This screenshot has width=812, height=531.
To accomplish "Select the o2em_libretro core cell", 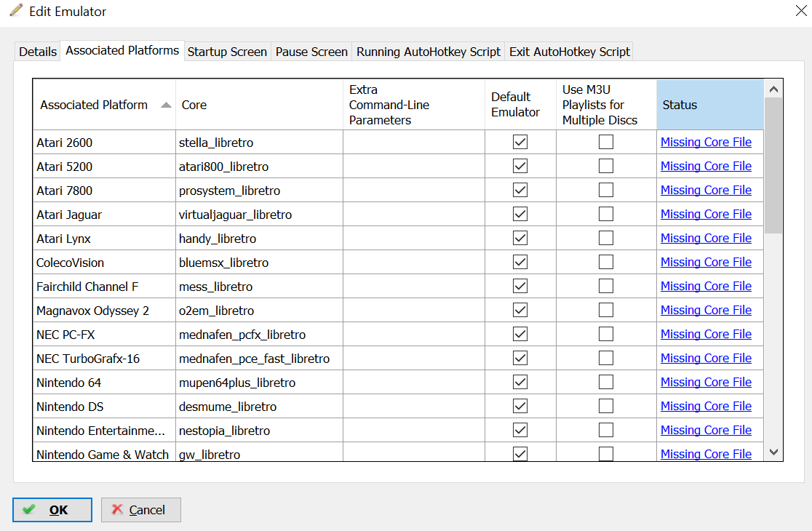I will pyautogui.click(x=259, y=311).
